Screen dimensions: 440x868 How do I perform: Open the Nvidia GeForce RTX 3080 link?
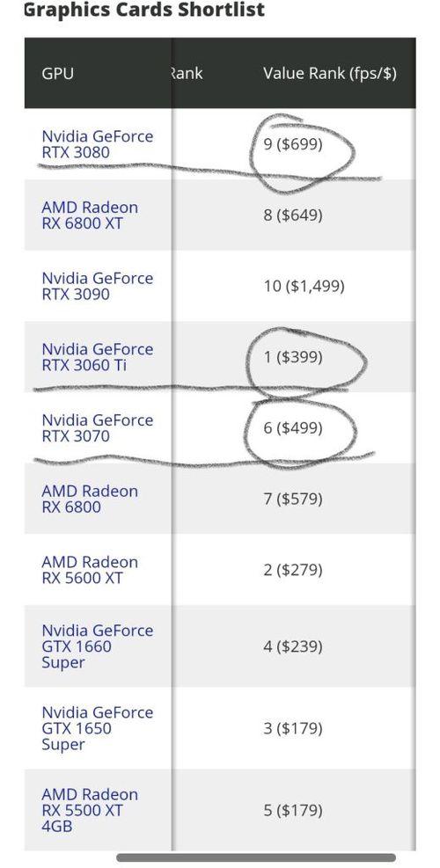(97, 144)
